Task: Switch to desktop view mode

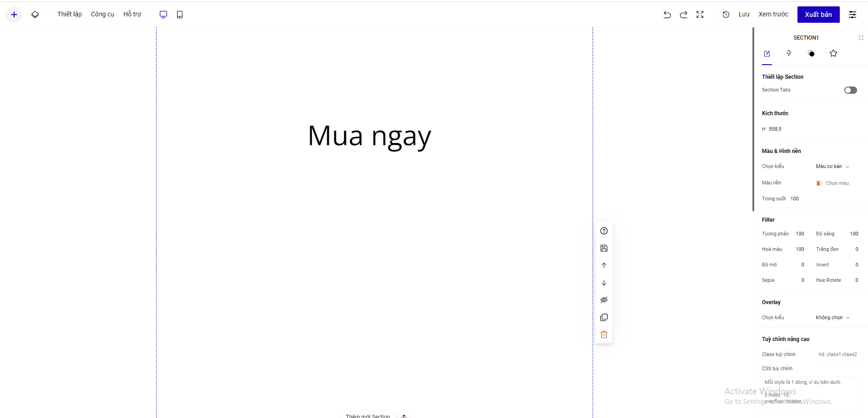Action: [163, 15]
